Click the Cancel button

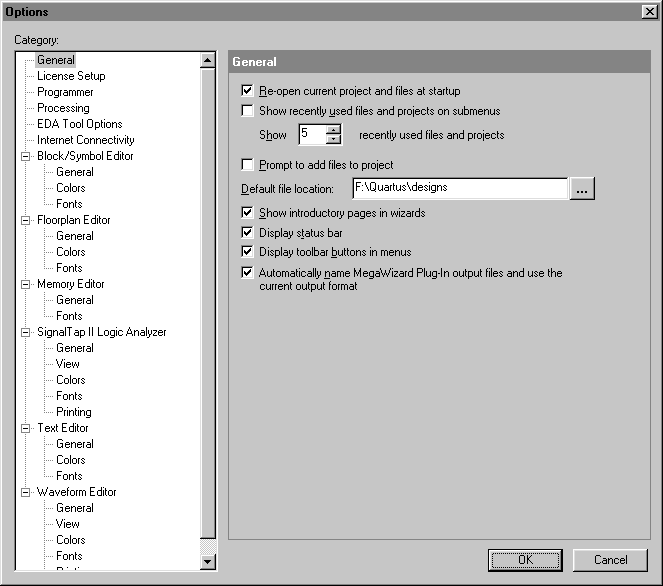pyautogui.click(x=609, y=560)
